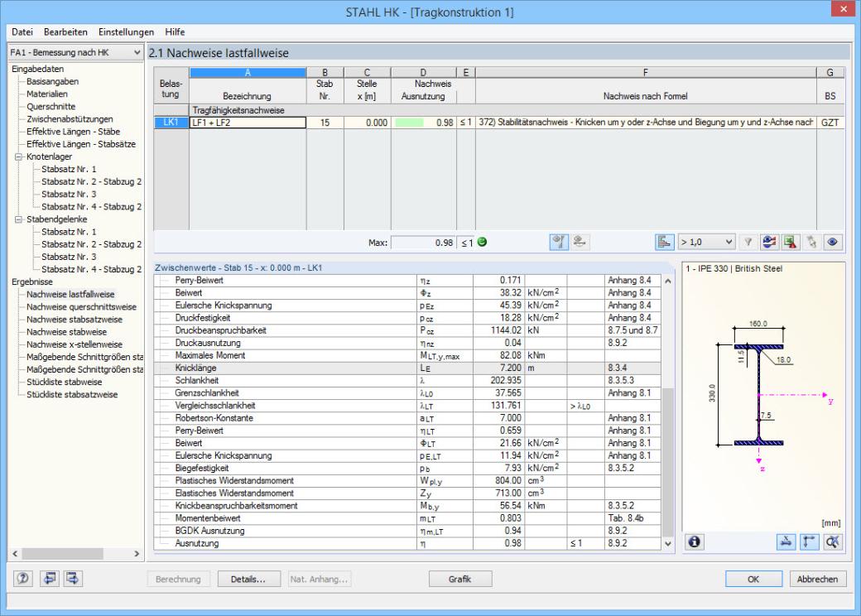Click the pick member in graphic icon
Viewport: 861px width, 616px height.
point(811,242)
